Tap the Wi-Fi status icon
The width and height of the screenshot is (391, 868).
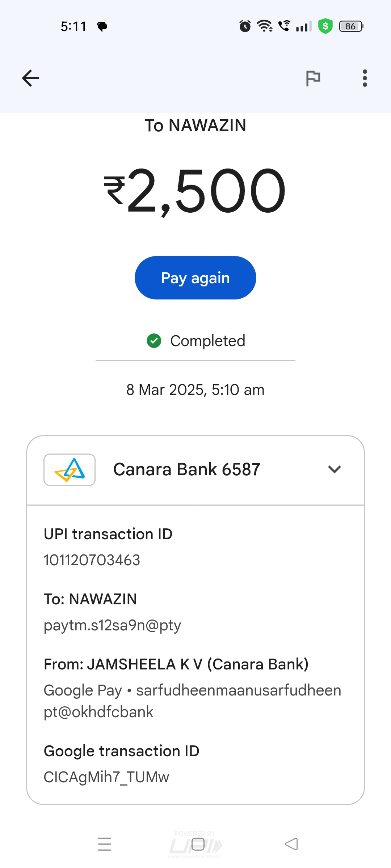click(x=265, y=26)
